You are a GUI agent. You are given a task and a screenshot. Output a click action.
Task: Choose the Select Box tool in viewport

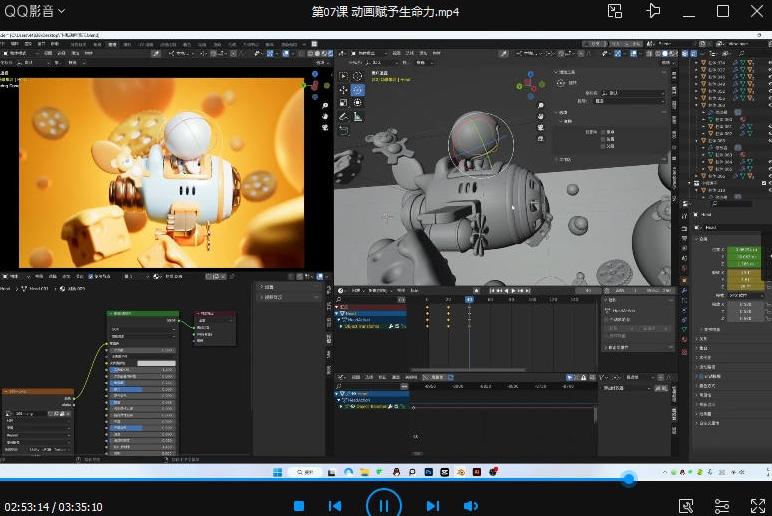coord(344,76)
